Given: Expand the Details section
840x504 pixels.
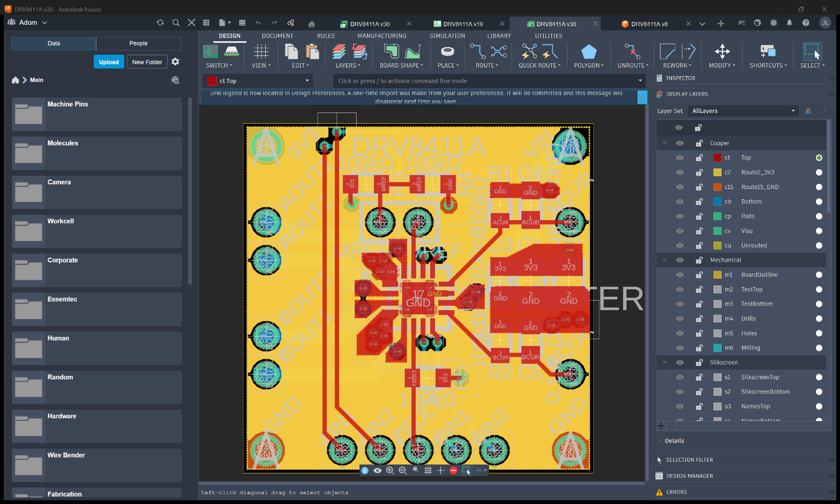Looking at the screenshot, I should 674,441.
